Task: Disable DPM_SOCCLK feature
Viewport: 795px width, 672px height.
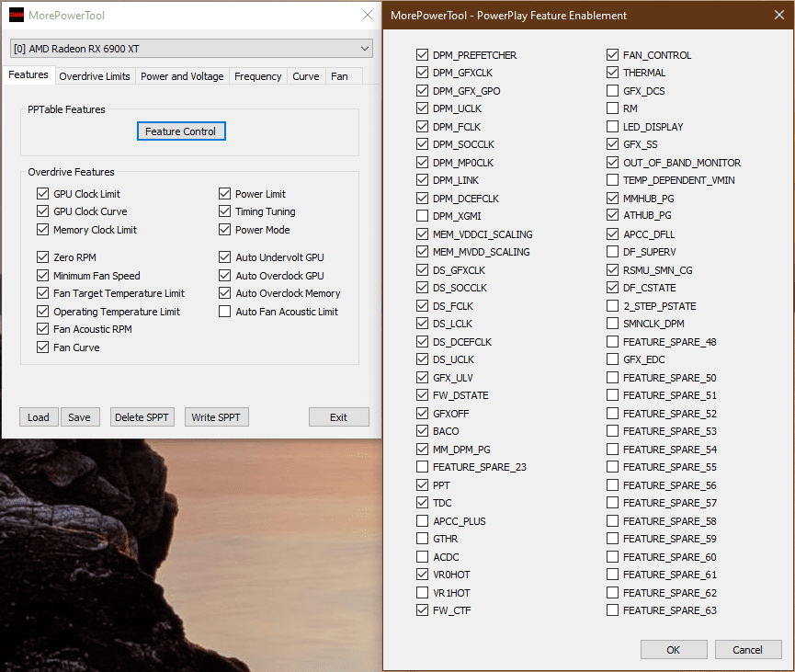Action: [422, 144]
